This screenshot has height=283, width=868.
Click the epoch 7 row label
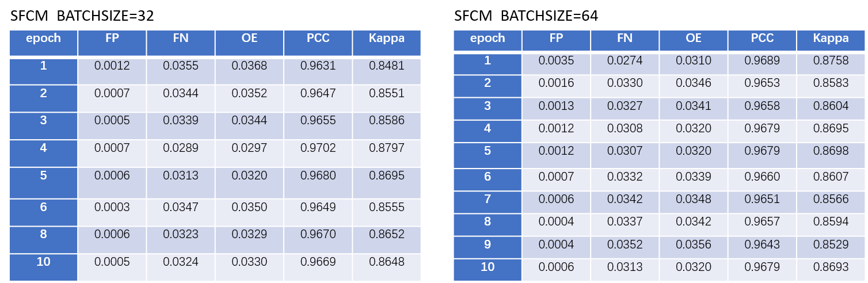pyautogui.click(x=488, y=200)
